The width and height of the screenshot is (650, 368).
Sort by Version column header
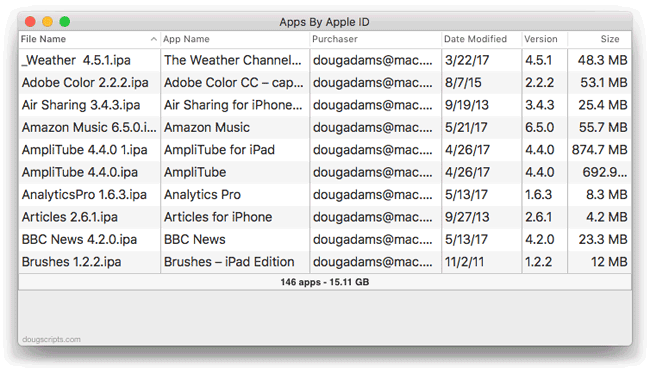coord(544,39)
